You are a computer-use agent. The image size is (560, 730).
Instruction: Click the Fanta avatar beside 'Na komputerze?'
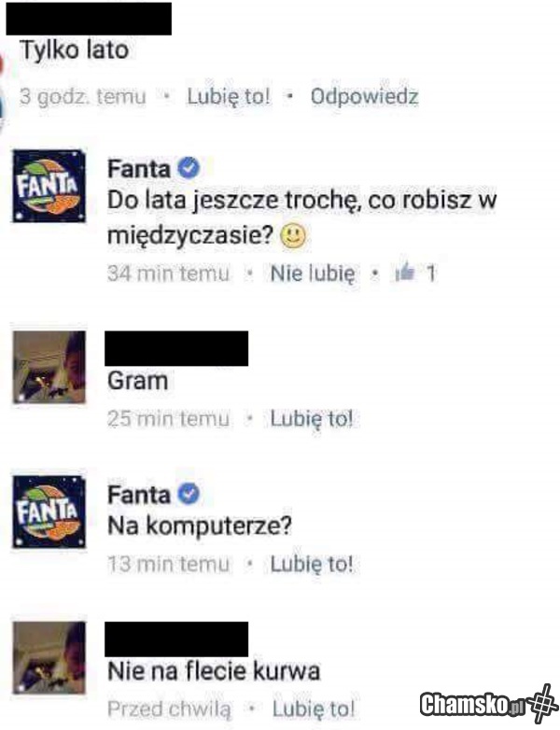coord(49,512)
